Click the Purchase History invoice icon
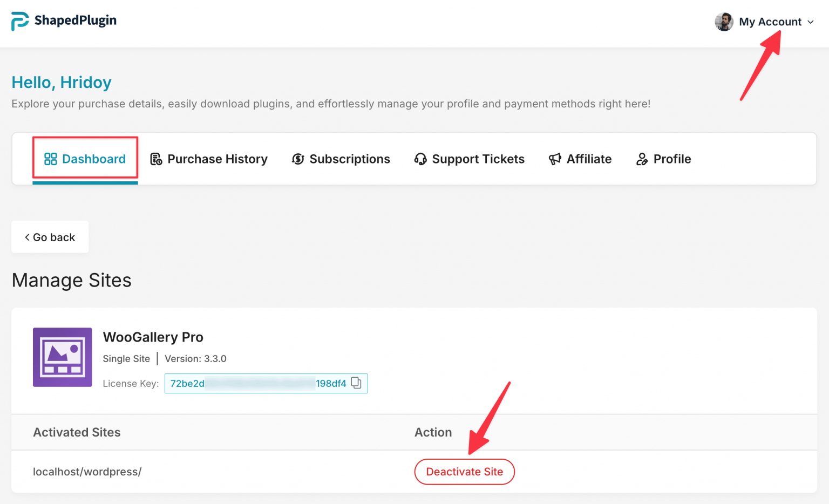This screenshot has width=829, height=504. tap(155, 159)
